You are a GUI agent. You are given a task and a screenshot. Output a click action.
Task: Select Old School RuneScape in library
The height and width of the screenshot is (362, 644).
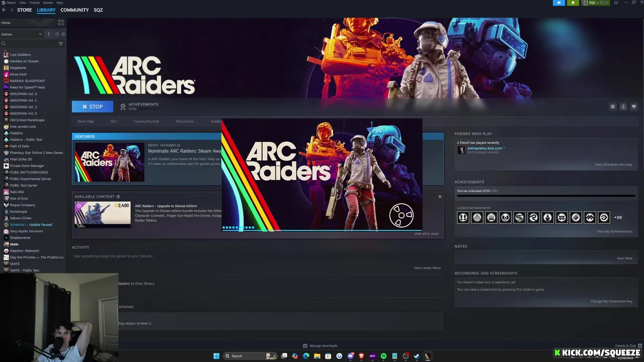point(27,120)
